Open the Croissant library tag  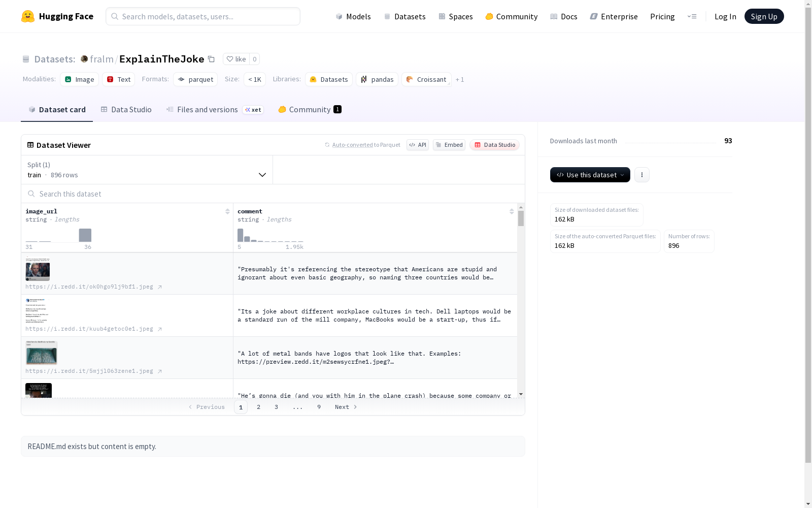(x=426, y=79)
